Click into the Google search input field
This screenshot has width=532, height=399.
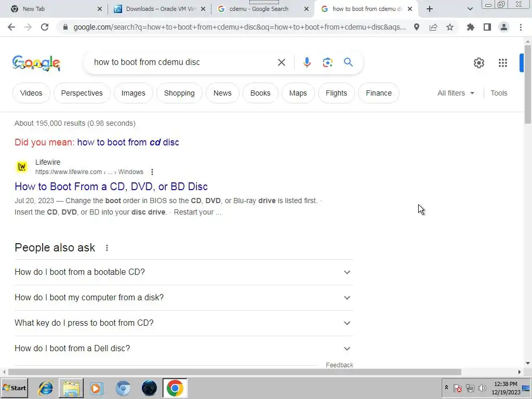(x=183, y=62)
